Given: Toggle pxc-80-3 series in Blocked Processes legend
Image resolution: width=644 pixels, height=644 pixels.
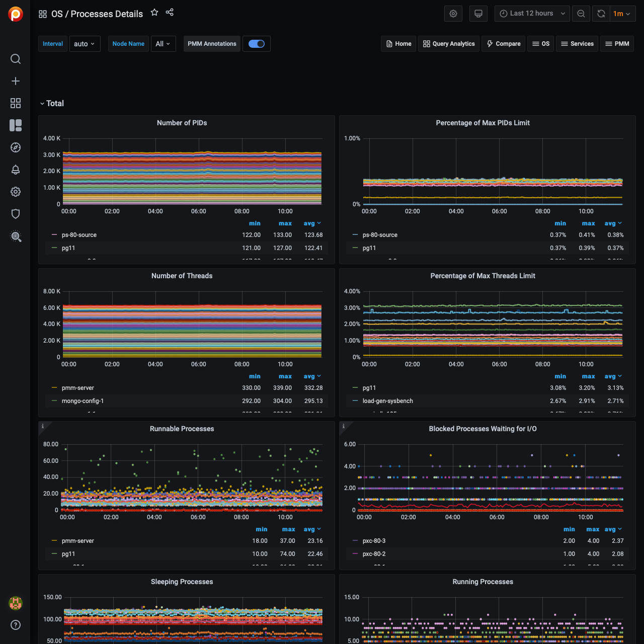Looking at the screenshot, I should click(x=374, y=541).
